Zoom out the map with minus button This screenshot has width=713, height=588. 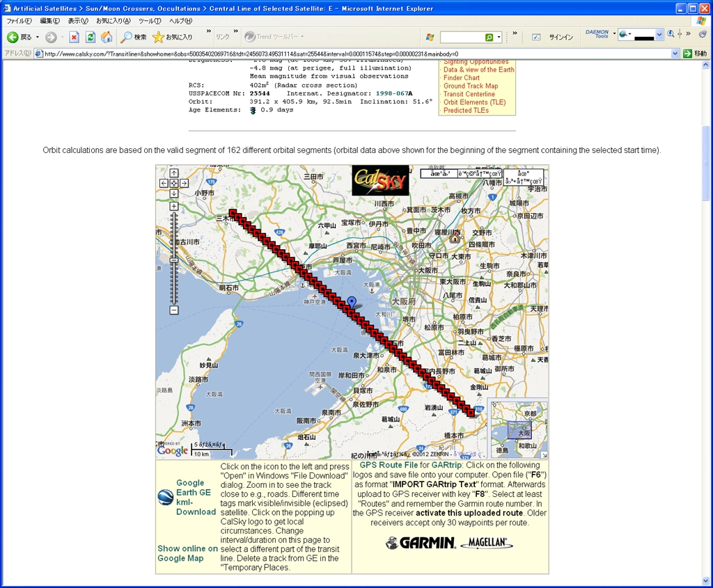[174, 310]
